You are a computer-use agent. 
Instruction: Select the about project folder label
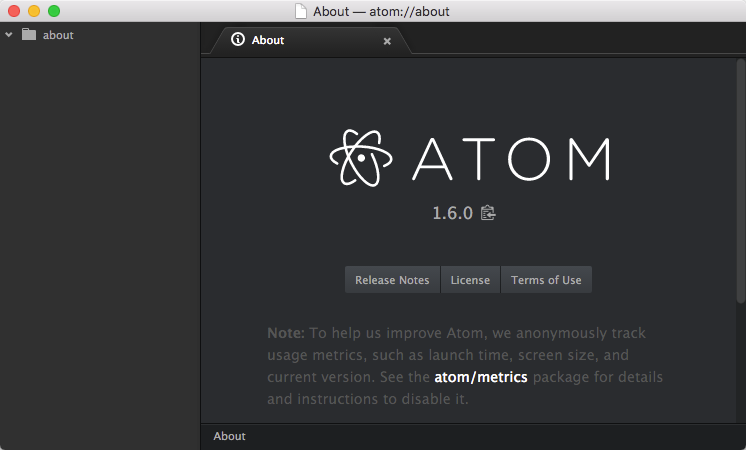[58, 35]
